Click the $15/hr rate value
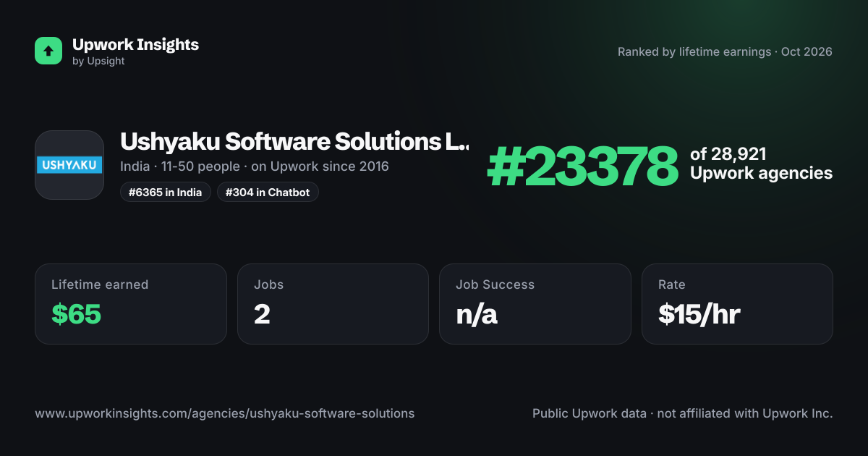 [699, 314]
